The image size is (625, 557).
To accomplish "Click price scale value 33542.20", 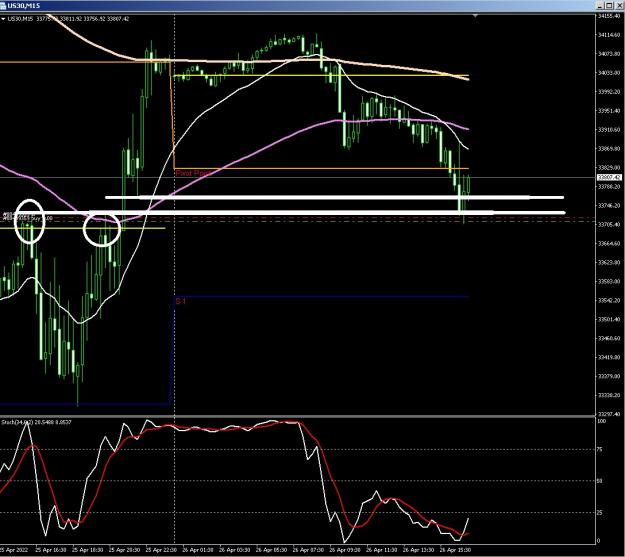I will (x=609, y=300).
